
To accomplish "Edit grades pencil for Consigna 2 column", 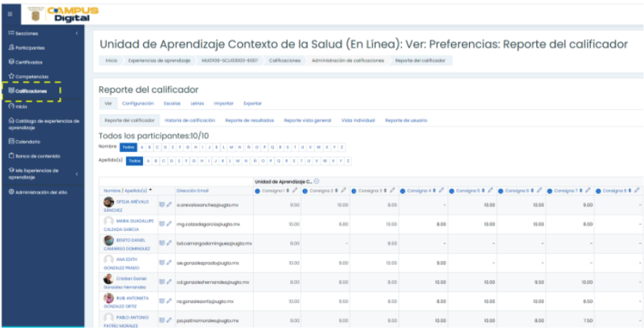I will coord(343,191).
